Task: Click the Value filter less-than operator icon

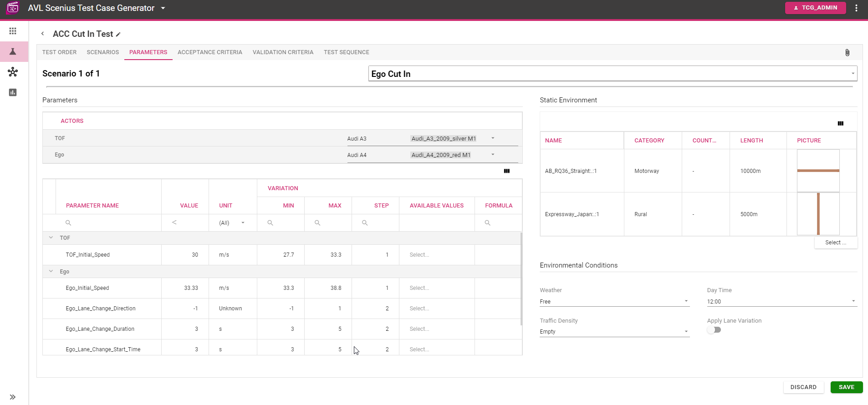Action: point(174,223)
